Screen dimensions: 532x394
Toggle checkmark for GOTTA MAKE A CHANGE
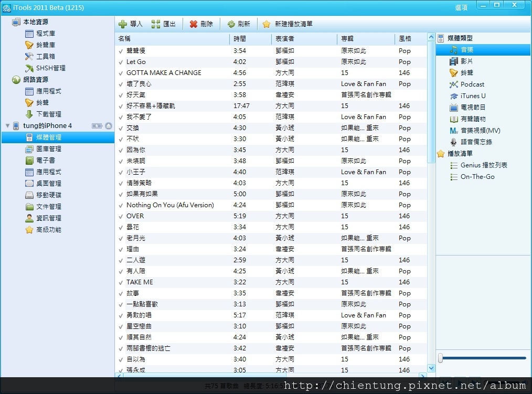(121, 73)
